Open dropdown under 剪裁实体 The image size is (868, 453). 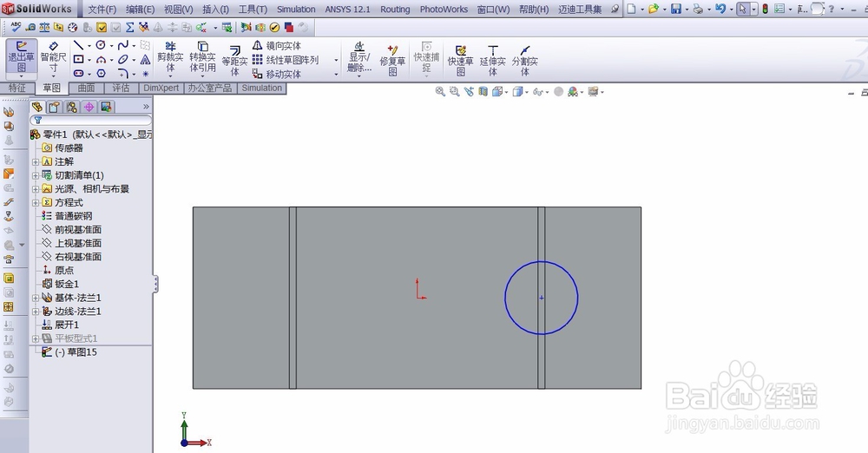pyautogui.click(x=170, y=76)
